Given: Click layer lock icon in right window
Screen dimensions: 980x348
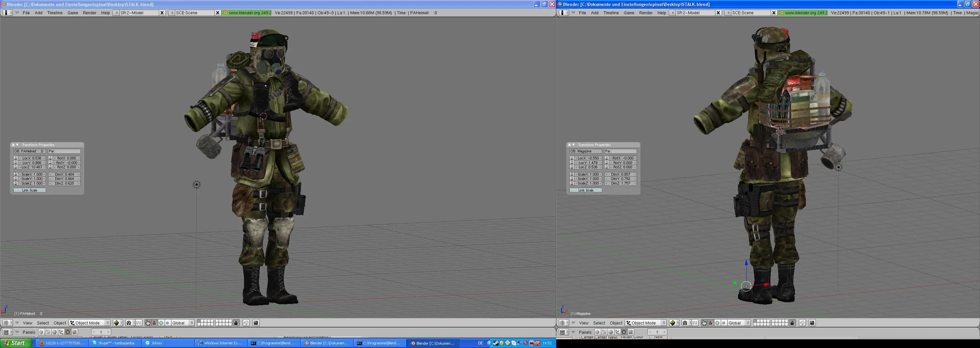Looking at the screenshot, I should [793, 323].
